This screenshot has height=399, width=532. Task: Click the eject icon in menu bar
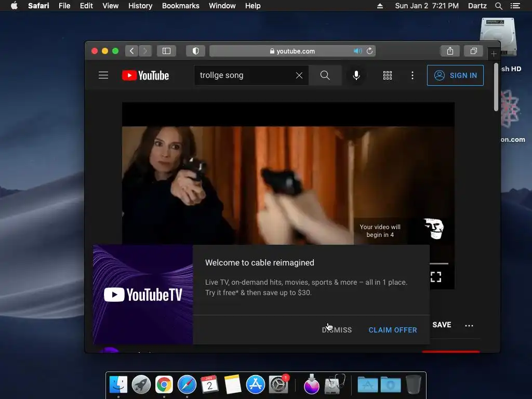pos(380,6)
